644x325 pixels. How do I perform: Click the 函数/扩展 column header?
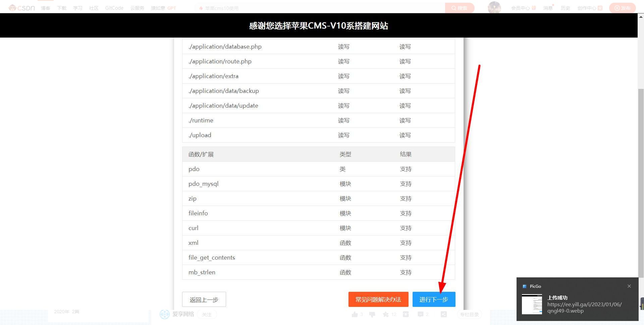coord(201,154)
